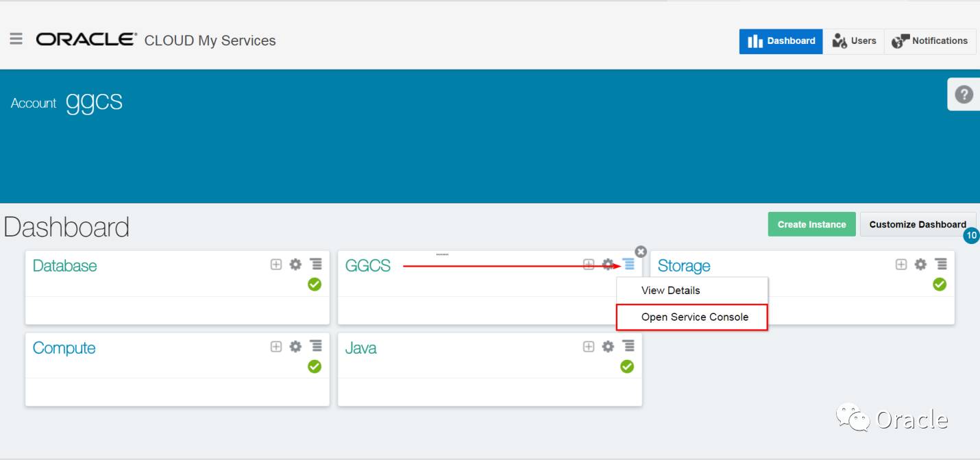980x460 pixels.
Task: Click the help question mark icon
Action: coord(964,94)
